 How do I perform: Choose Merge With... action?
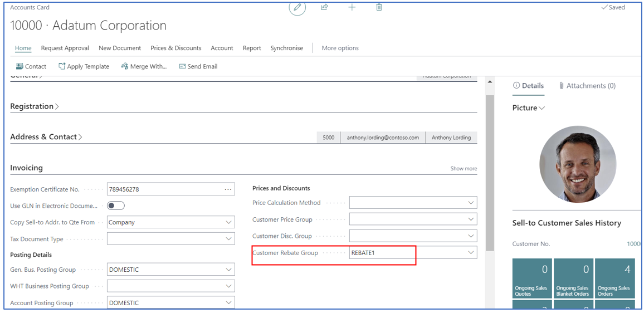tap(144, 66)
